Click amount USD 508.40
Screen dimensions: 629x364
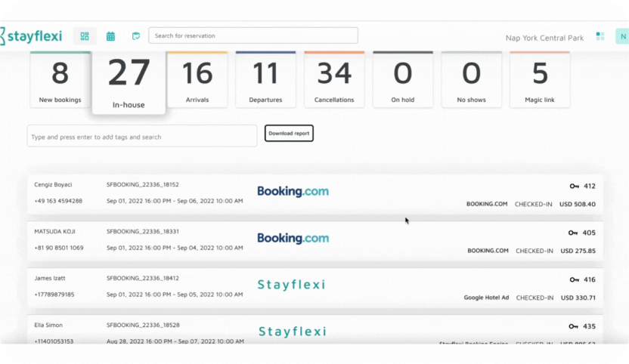[578, 204]
